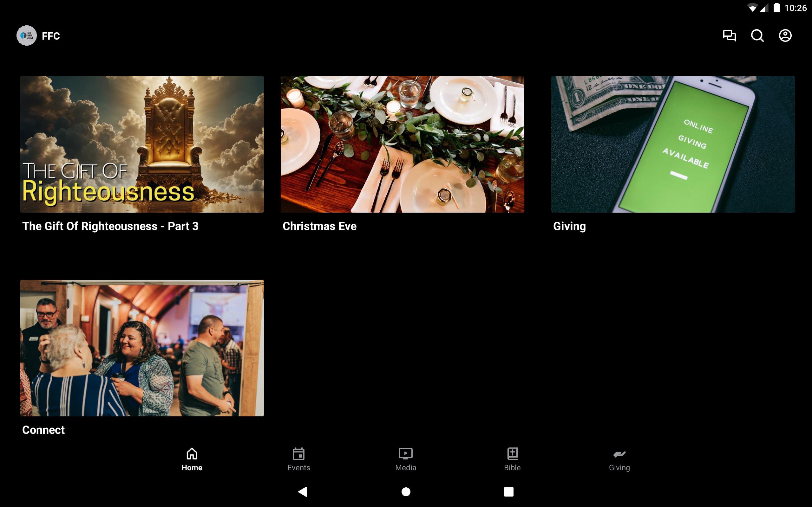The image size is (812, 507).
Task: Open the Connect people photo
Action: coord(142,348)
